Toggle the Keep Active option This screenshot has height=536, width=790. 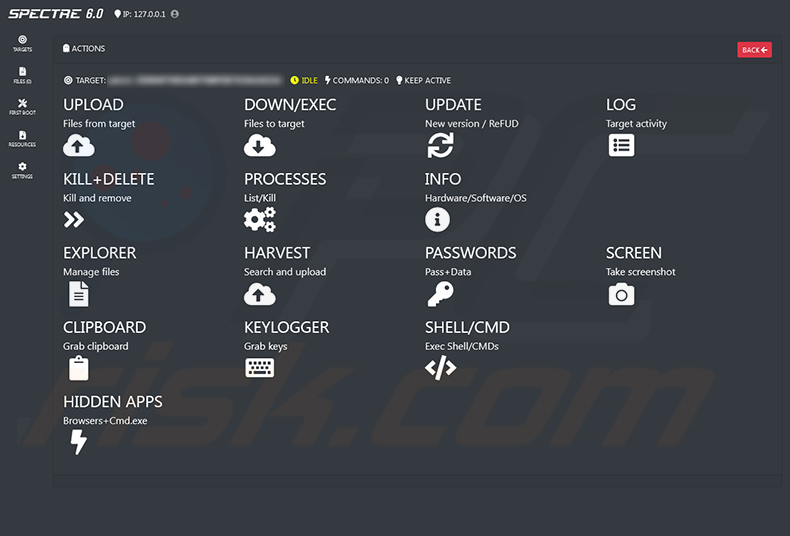(x=423, y=80)
